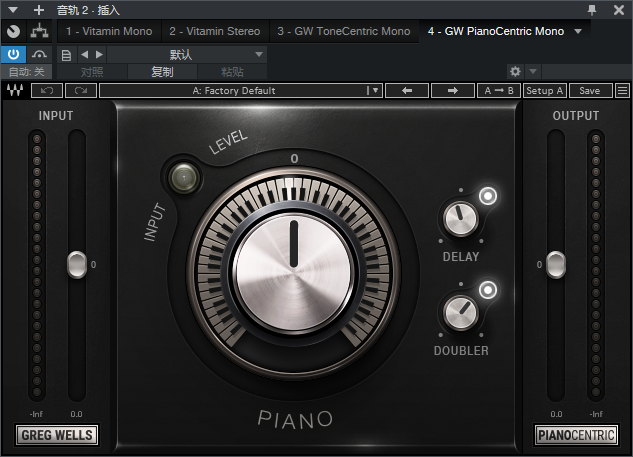633x457 pixels.
Task: Click the output LED meter column
Action: click(595, 265)
